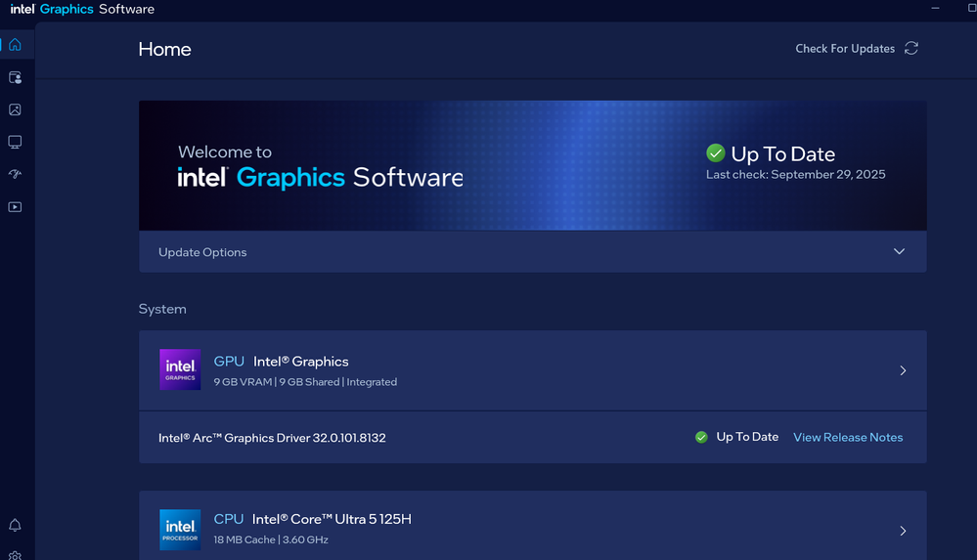Screen dimensions: 977x560
Task: Click the Update Options bar label
Action: [x=202, y=252]
